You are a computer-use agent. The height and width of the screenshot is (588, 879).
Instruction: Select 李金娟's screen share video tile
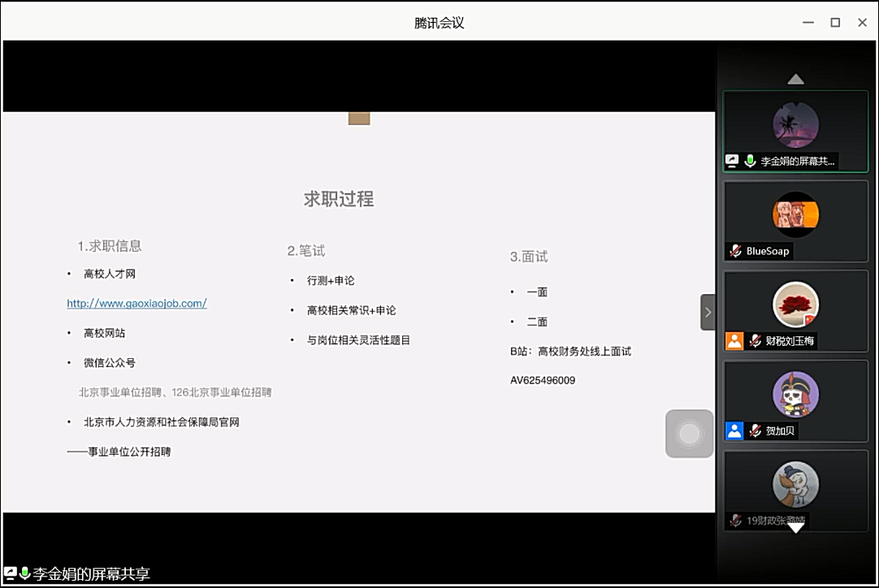(795, 130)
